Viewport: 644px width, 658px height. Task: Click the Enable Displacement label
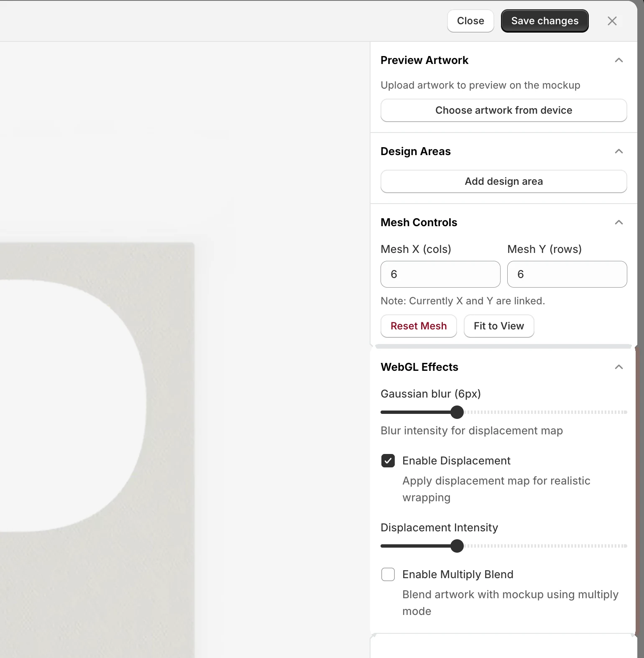pyautogui.click(x=456, y=461)
